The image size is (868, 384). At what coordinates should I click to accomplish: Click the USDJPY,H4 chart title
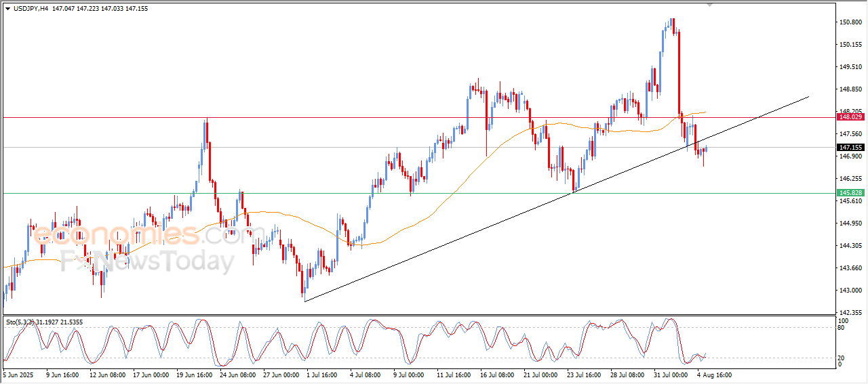point(30,8)
